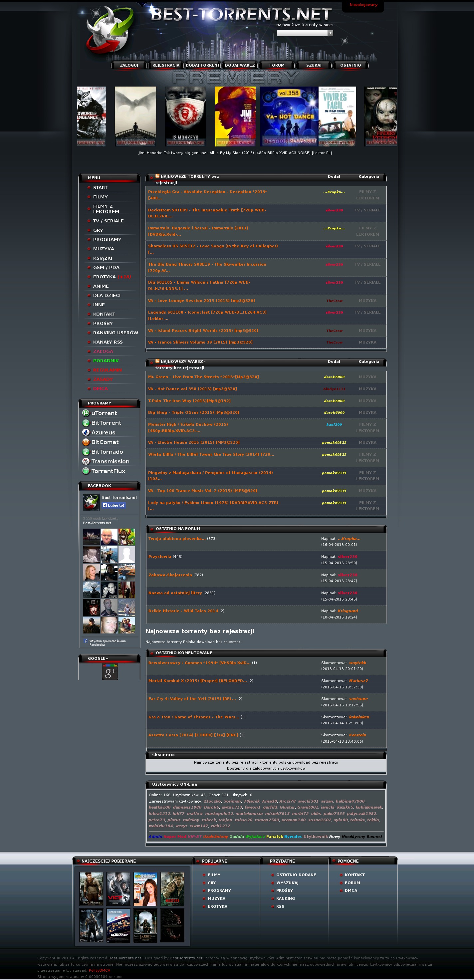Open the FORUM navigation tab
474x980 pixels.
click(x=277, y=65)
